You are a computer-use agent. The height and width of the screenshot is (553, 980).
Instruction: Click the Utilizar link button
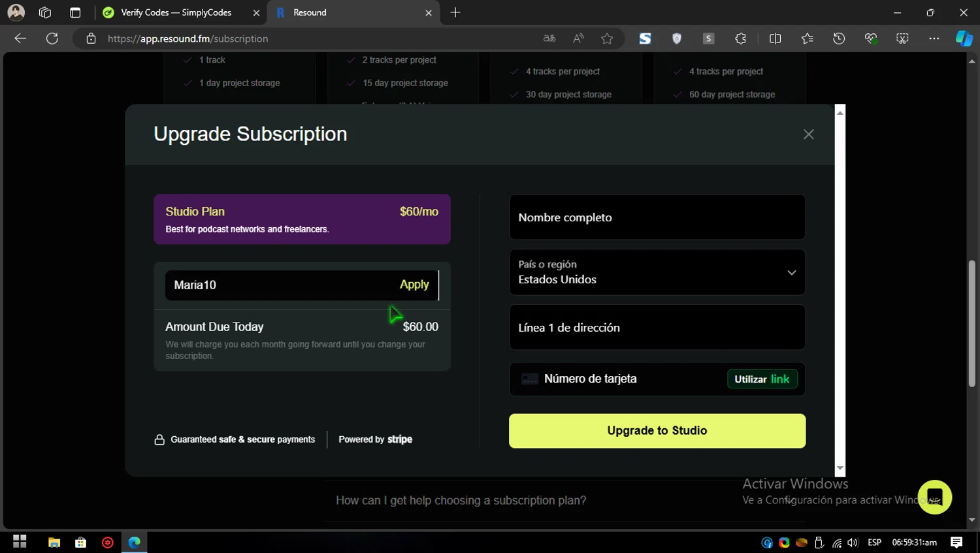tap(762, 379)
